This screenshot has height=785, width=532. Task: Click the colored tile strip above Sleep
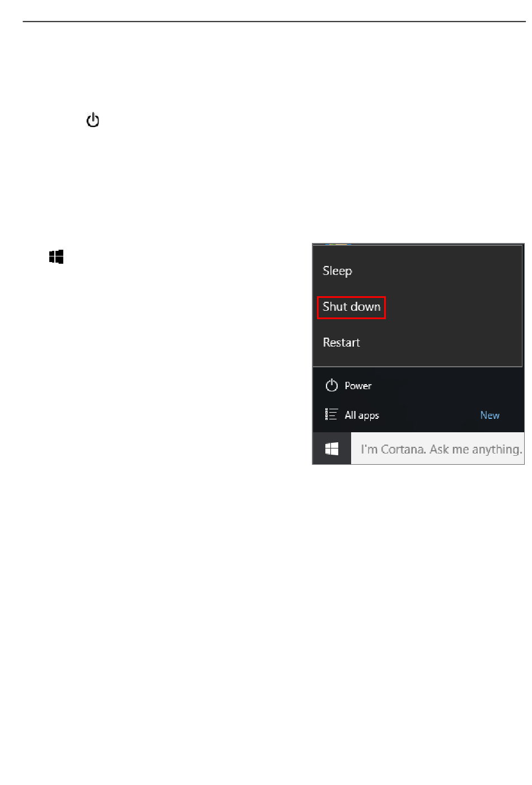[338, 244]
